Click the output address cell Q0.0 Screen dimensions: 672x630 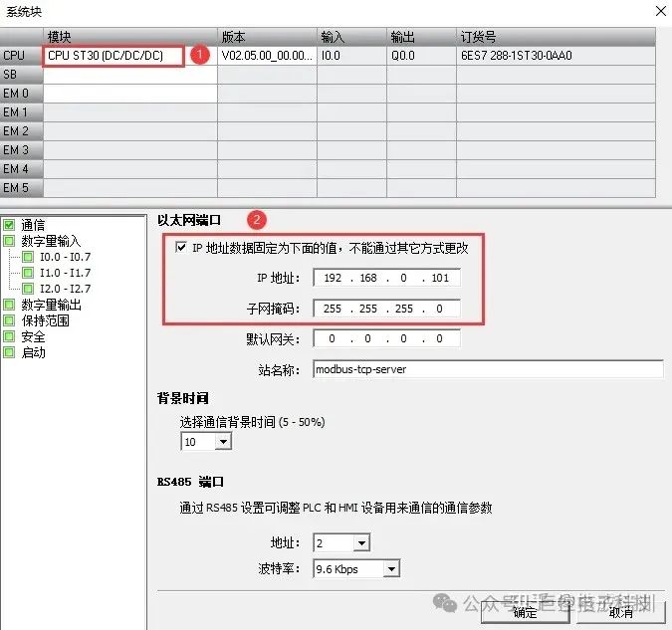click(422, 56)
